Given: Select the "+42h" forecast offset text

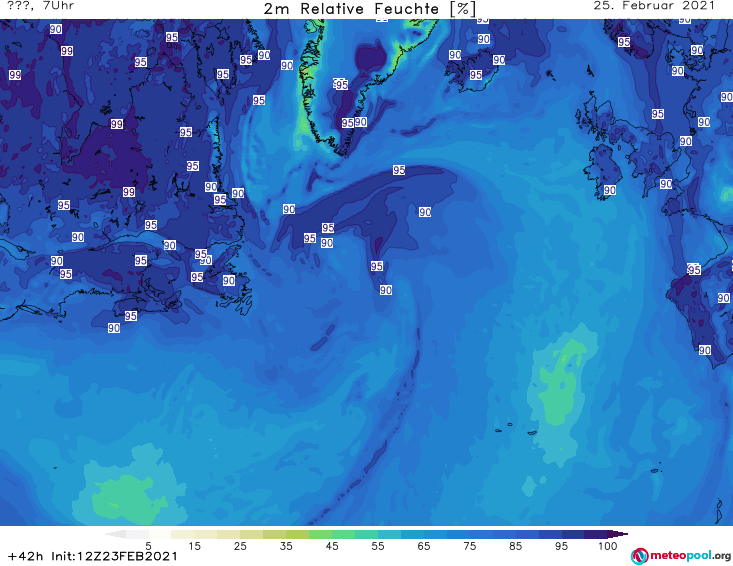Looking at the screenshot, I should [x=26, y=556].
